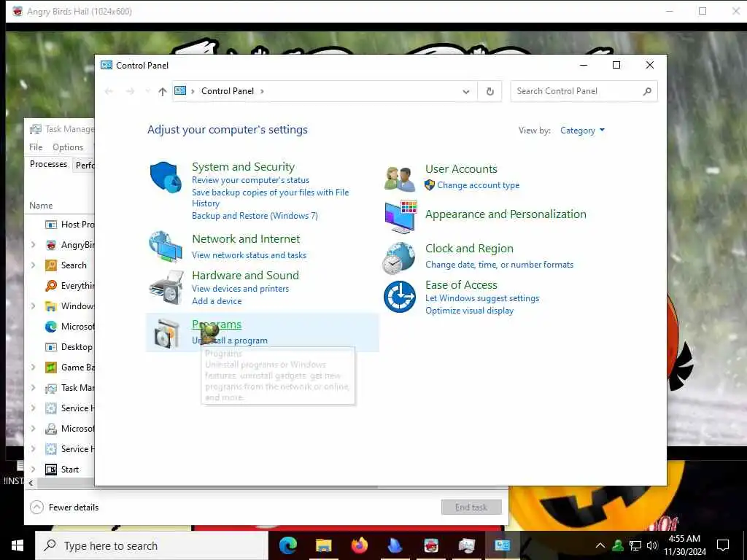This screenshot has width=747, height=560.
Task: Expand the Start process in Task Manager
Action: tap(33, 470)
